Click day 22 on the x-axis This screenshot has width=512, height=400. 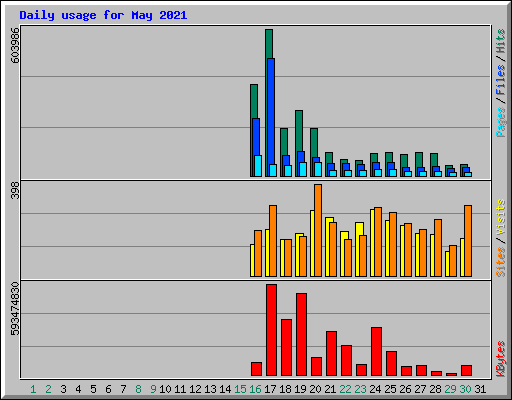coord(345,389)
